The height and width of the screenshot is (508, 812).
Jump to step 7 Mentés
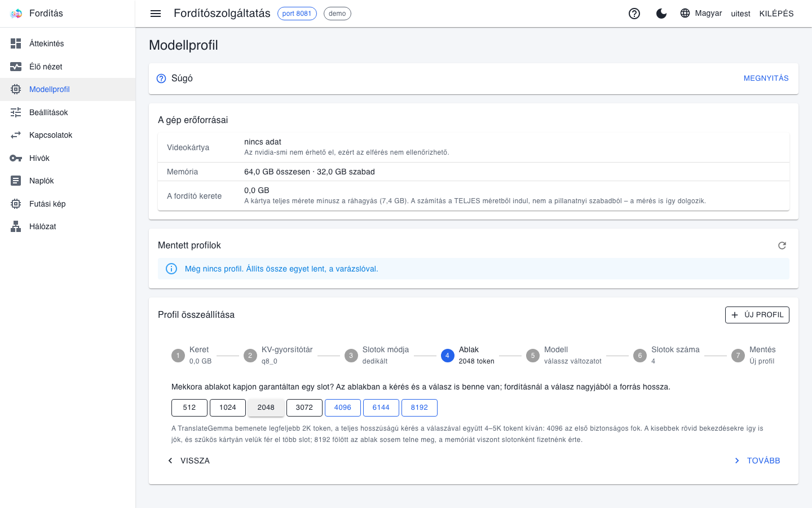click(753, 356)
